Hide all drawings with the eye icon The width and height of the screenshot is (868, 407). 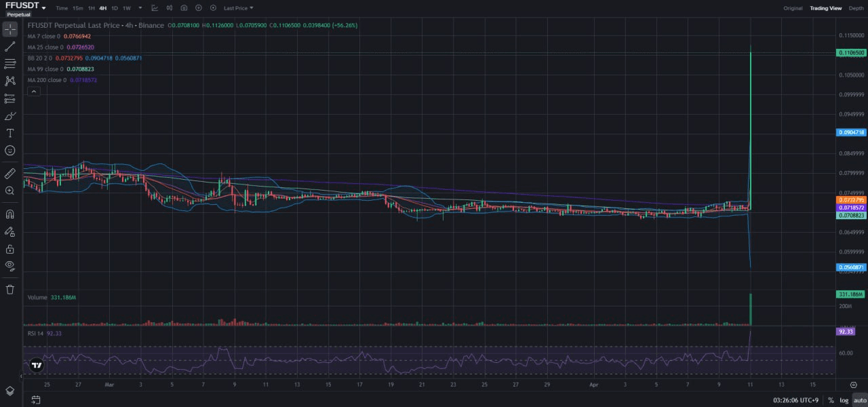coord(10,266)
